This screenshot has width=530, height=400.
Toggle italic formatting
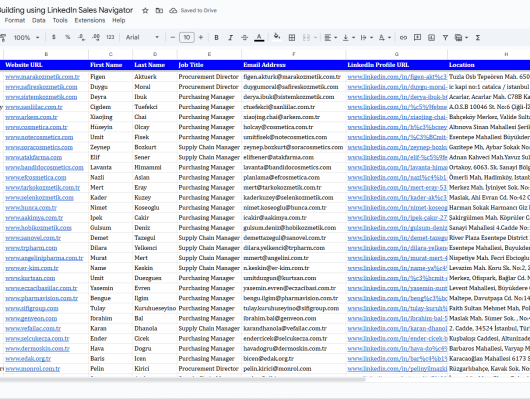231,38
